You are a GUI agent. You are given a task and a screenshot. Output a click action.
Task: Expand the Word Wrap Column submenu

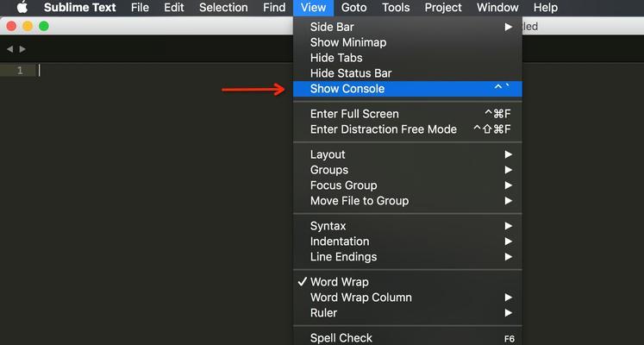[x=408, y=298]
